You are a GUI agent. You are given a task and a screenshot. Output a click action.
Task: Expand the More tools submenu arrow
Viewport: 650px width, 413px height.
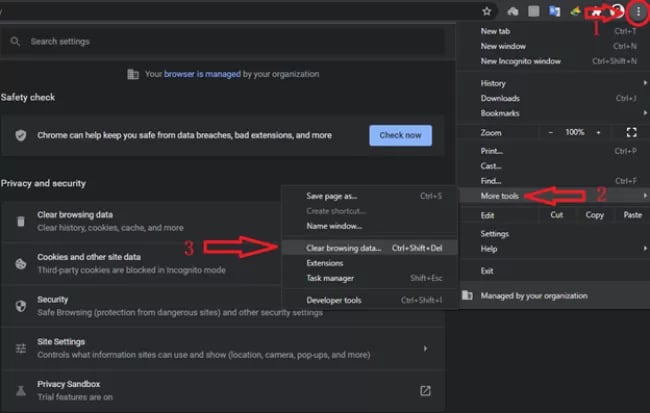645,195
